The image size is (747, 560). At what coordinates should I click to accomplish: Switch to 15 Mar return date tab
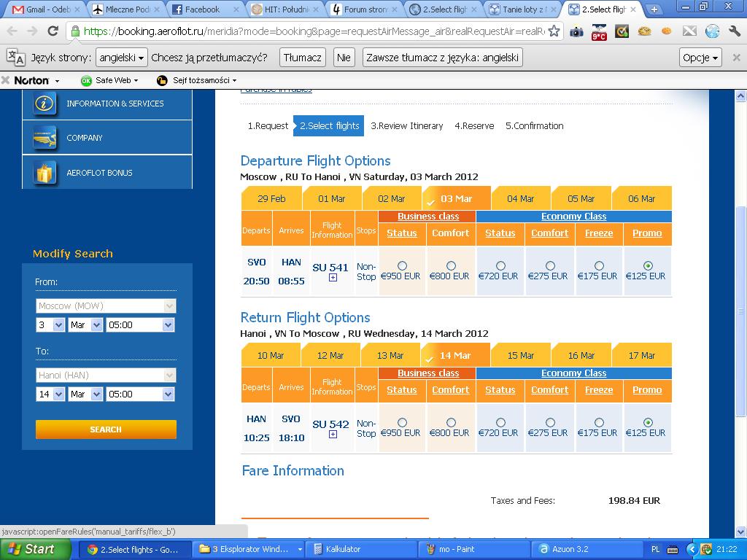point(520,355)
